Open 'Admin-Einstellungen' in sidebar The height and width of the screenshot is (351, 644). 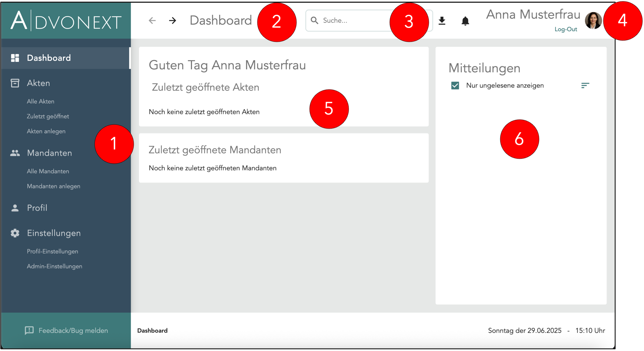[x=54, y=266]
